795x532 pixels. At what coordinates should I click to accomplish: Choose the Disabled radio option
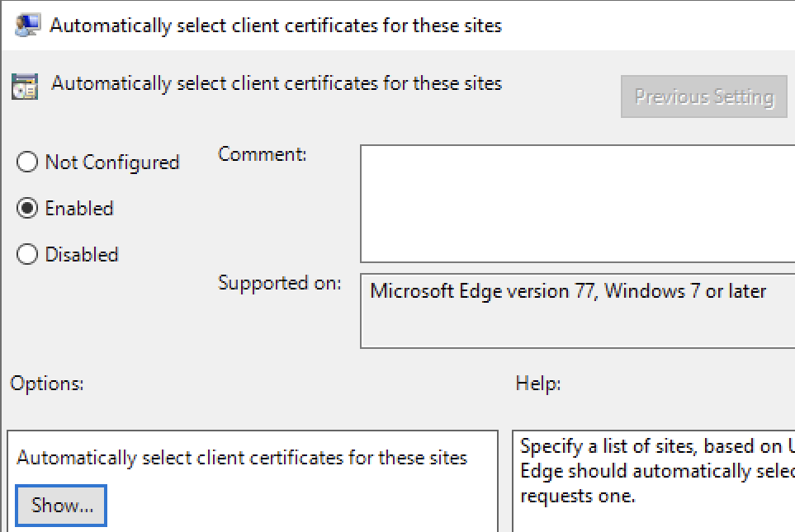click(x=27, y=254)
